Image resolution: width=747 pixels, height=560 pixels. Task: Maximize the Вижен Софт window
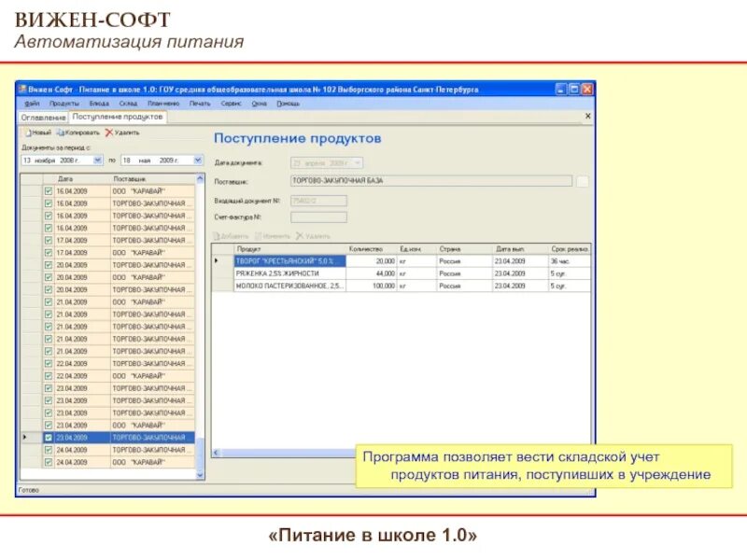[574, 89]
